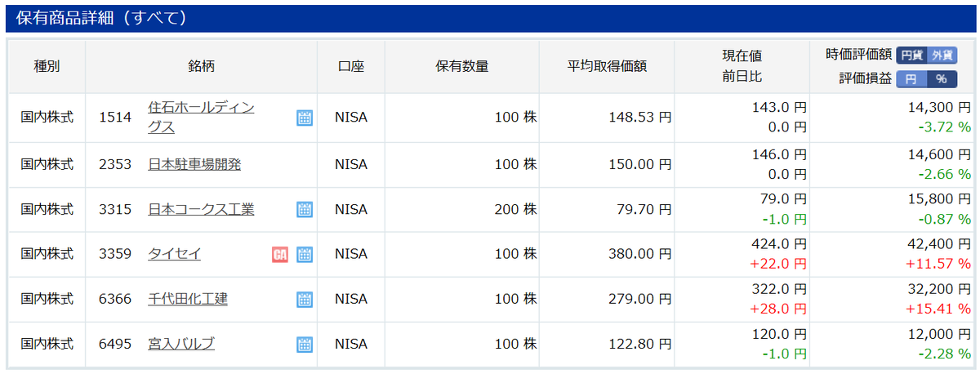
Task: Click the 平均取得価額 column header
Action: click(x=608, y=67)
